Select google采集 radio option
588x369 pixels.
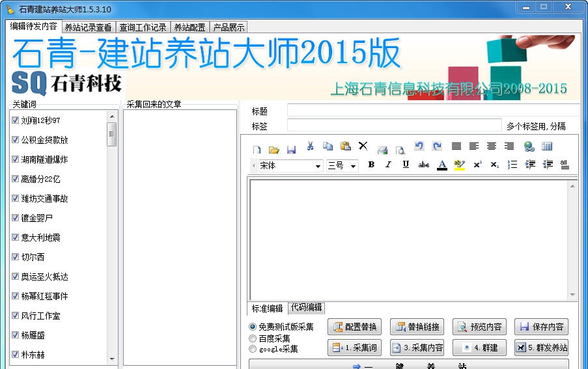tap(253, 349)
